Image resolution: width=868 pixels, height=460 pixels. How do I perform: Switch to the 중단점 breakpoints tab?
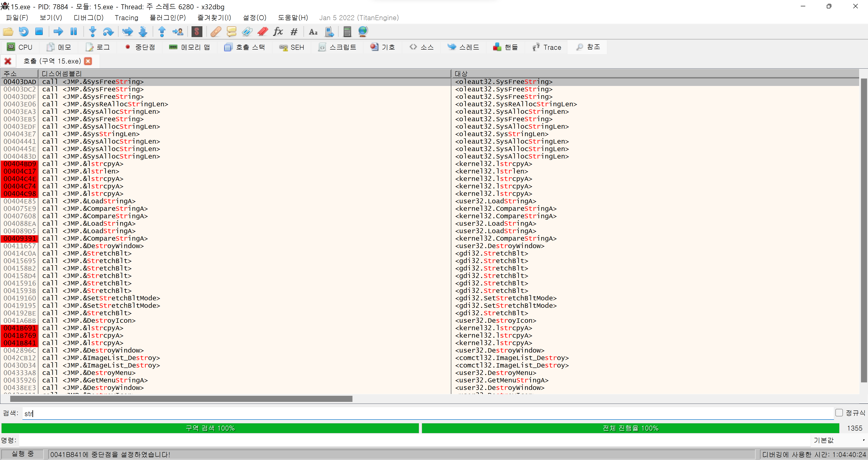click(140, 47)
